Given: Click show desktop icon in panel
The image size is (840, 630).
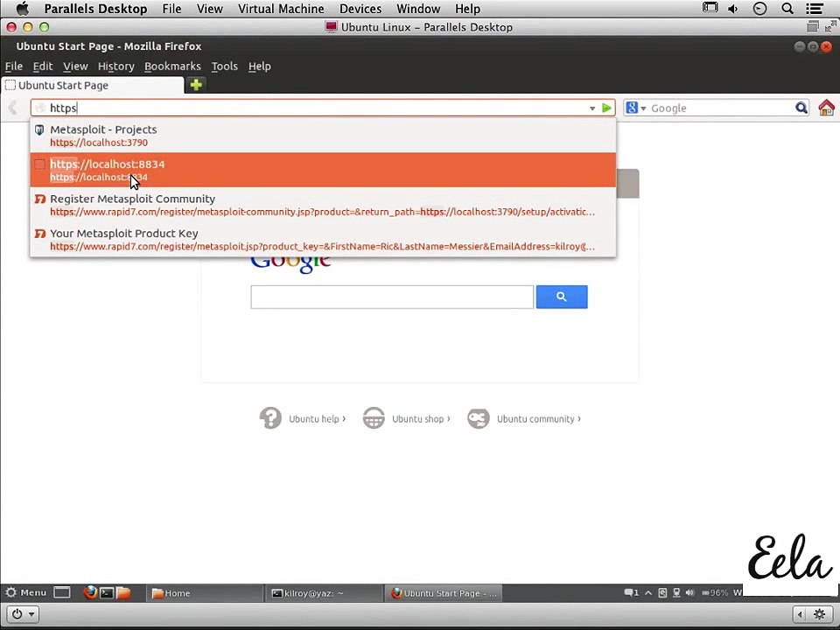Looking at the screenshot, I should pyautogui.click(x=62, y=592).
